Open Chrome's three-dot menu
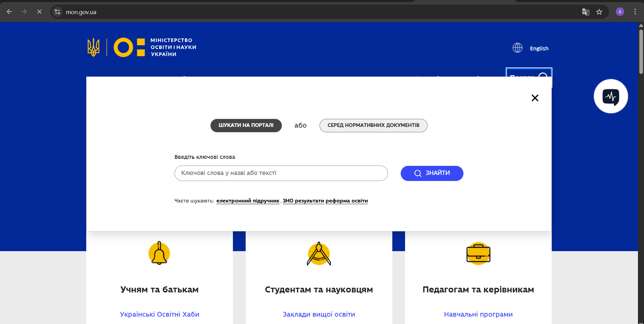644x324 pixels. point(635,12)
